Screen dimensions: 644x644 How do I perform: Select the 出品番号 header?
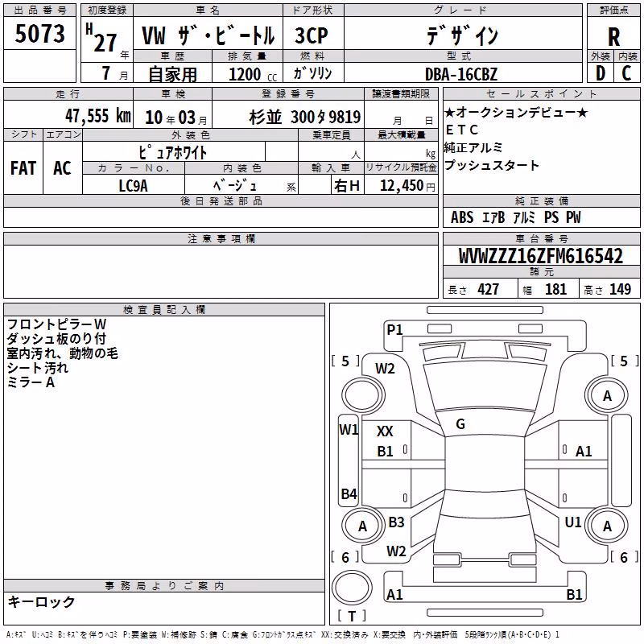pyautogui.click(x=39, y=10)
